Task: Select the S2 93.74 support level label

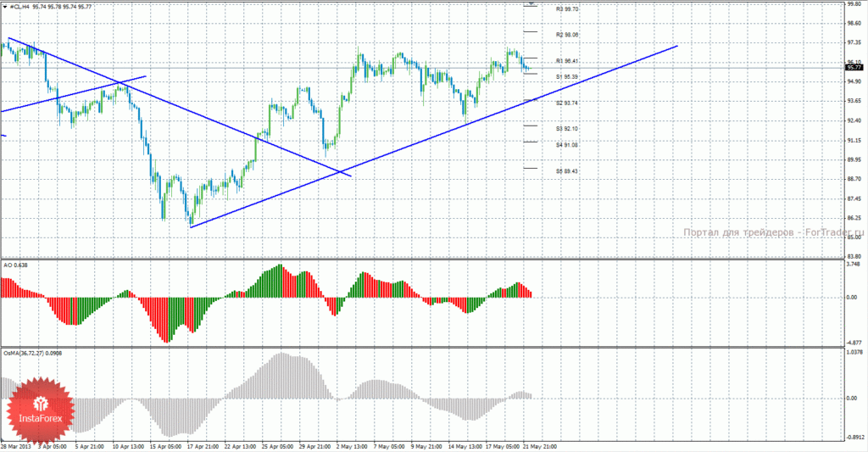Action: 567,103
